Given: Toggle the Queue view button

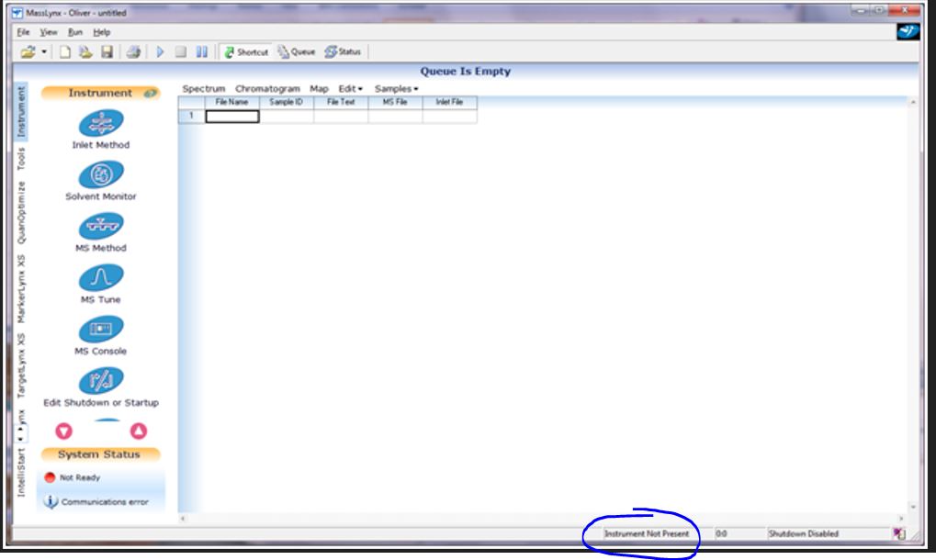Looking at the screenshot, I should [x=296, y=52].
